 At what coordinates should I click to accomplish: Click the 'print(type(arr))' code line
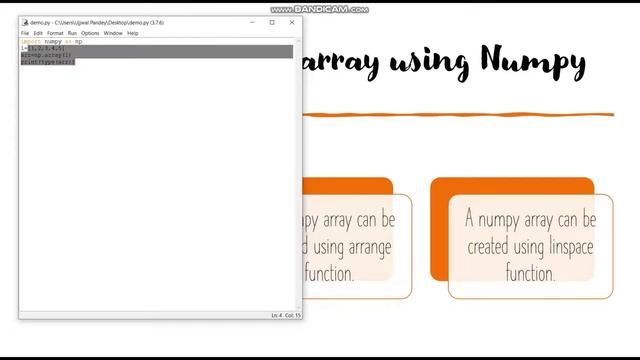pyautogui.click(x=48, y=62)
